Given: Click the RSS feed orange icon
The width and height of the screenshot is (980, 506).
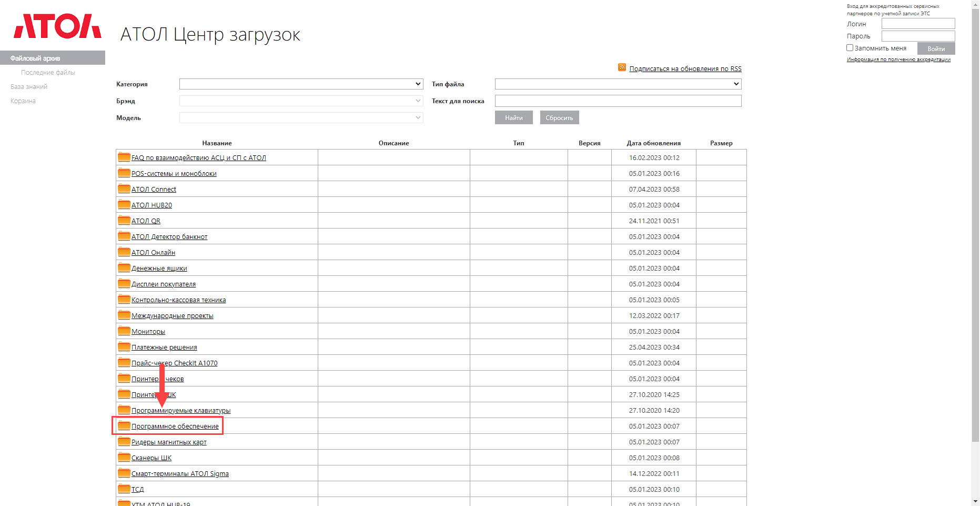Looking at the screenshot, I should [622, 67].
